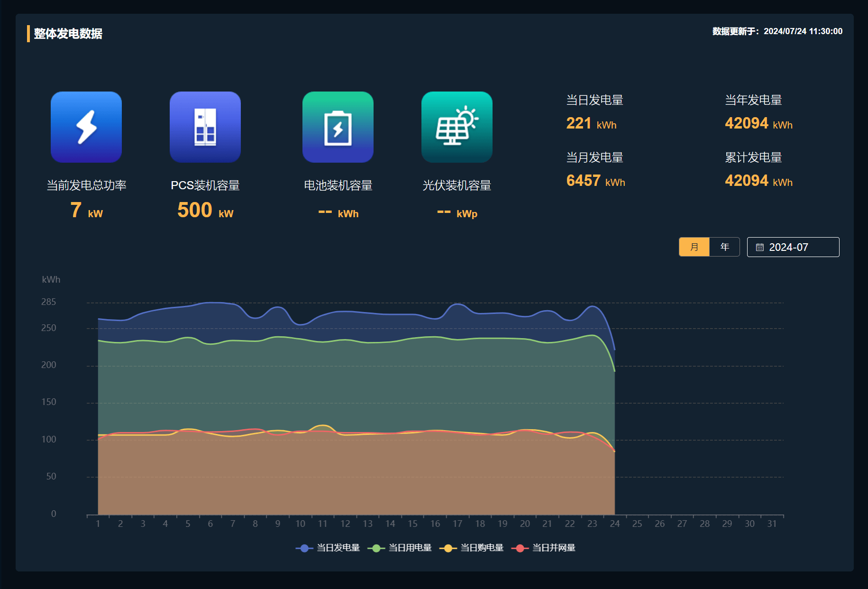Click the PCS cabinet capacity icon
Screen dimensions: 868x589
[205, 127]
